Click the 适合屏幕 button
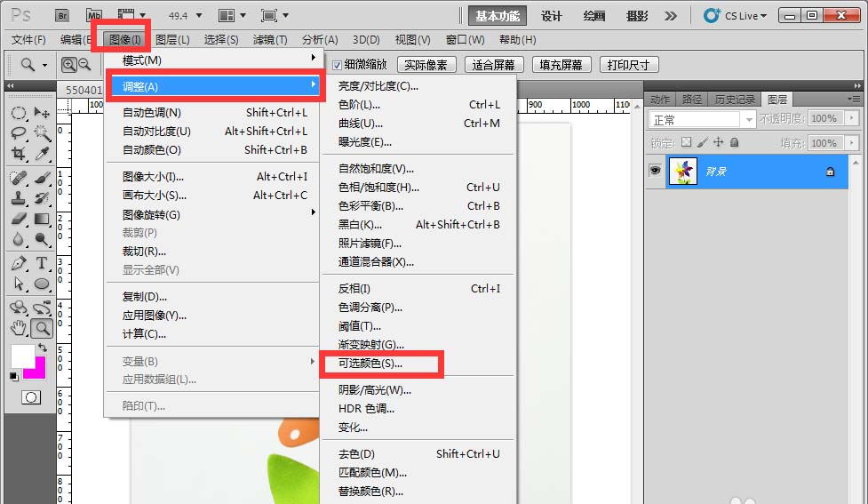Viewport: 868px width, 504px height. (494, 65)
